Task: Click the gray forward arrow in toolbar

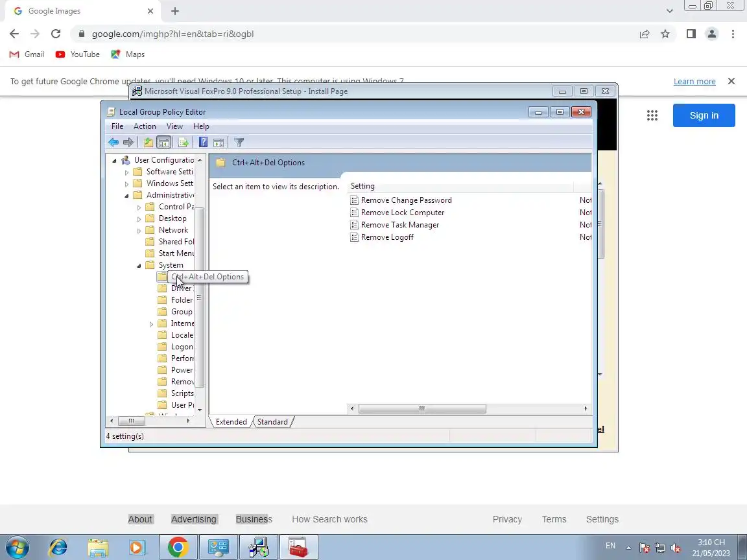Action: coord(128,143)
